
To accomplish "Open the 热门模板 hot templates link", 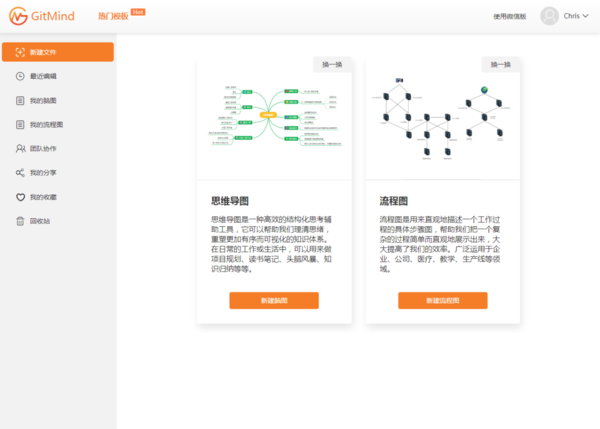I will coord(113,16).
